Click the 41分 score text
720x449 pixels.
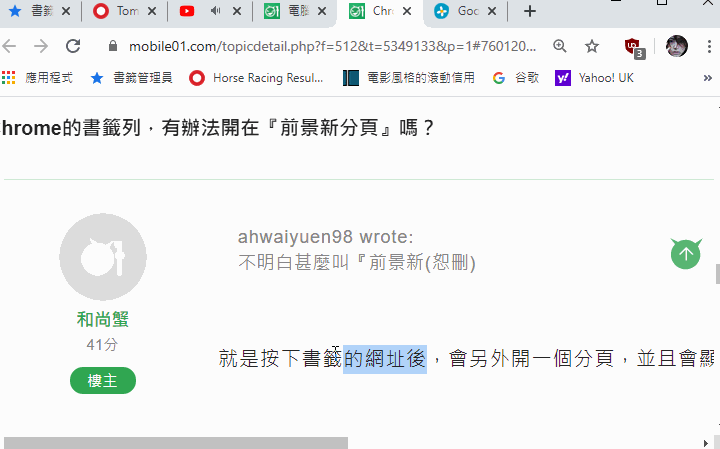point(102,344)
